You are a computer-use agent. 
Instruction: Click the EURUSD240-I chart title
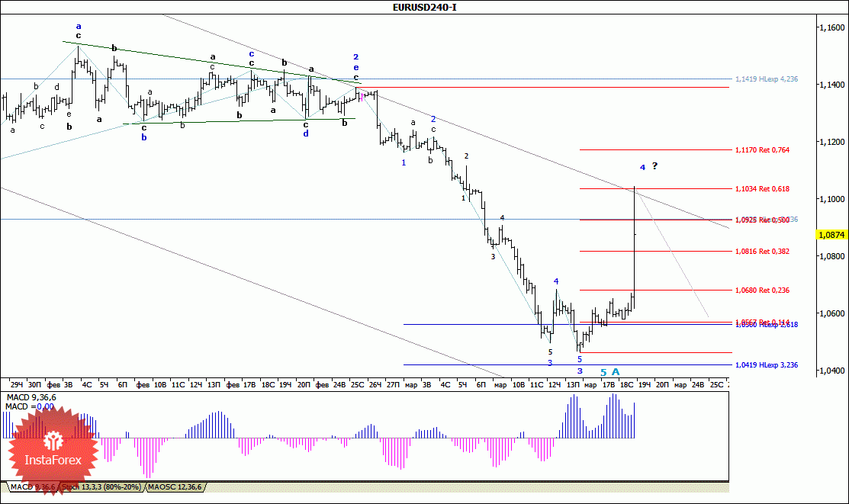424,7
